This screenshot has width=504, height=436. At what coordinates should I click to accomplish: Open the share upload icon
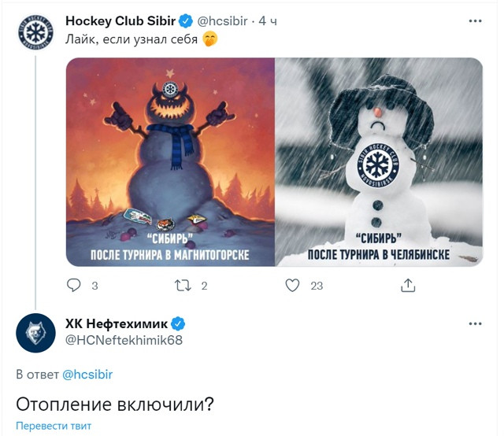click(408, 285)
